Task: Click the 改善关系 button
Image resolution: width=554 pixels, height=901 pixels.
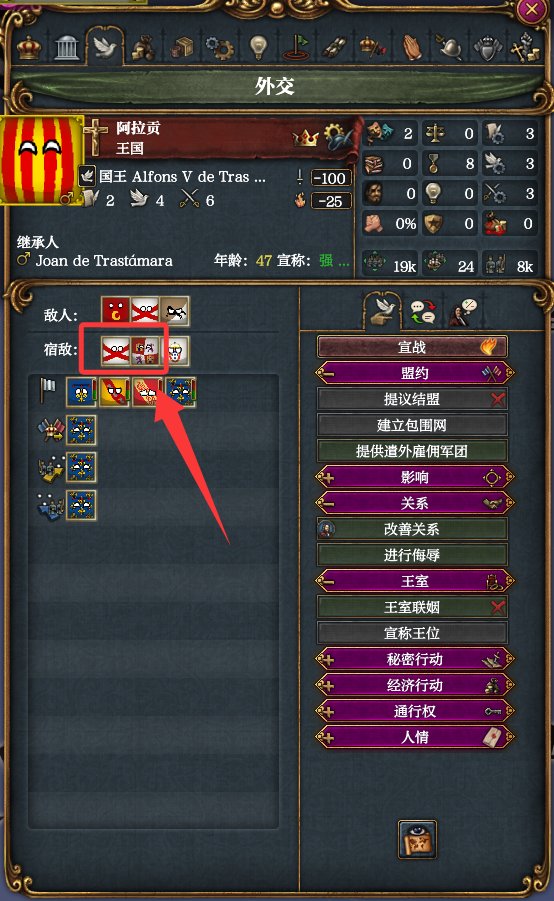Action: (x=412, y=529)
